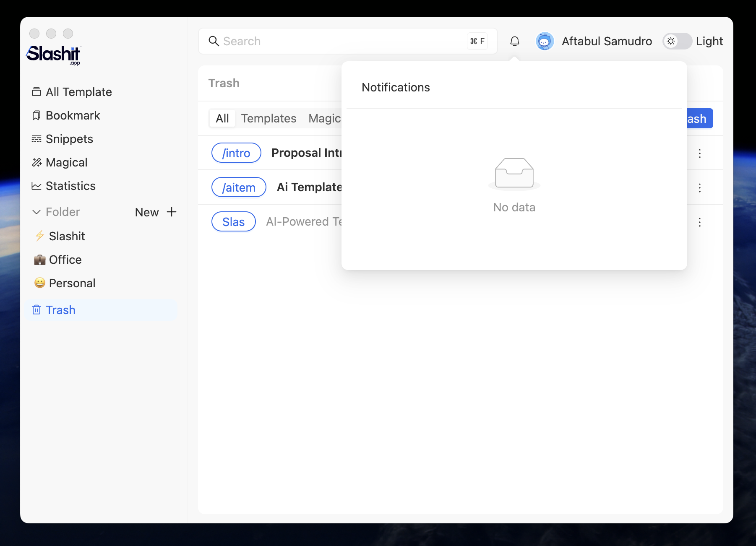Click the Ai Template item title
The width and height of the screenshot is (756, 546).
coord(310,187)
